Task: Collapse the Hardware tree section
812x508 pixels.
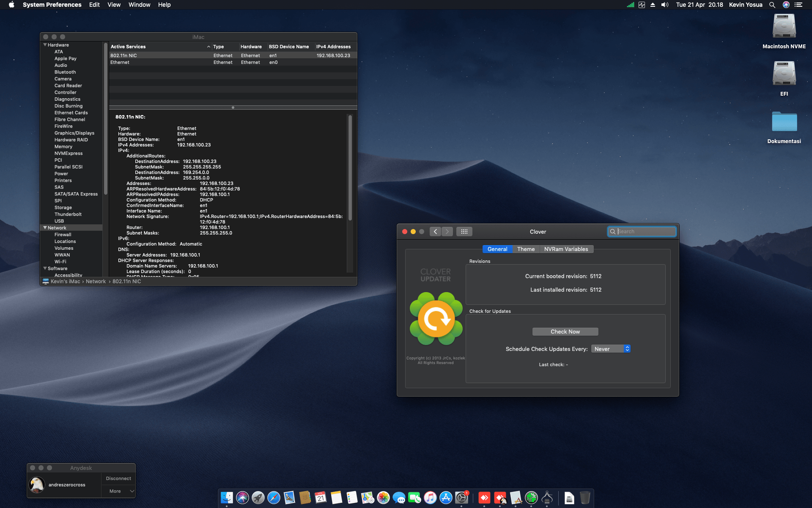Action: (45, 45)
